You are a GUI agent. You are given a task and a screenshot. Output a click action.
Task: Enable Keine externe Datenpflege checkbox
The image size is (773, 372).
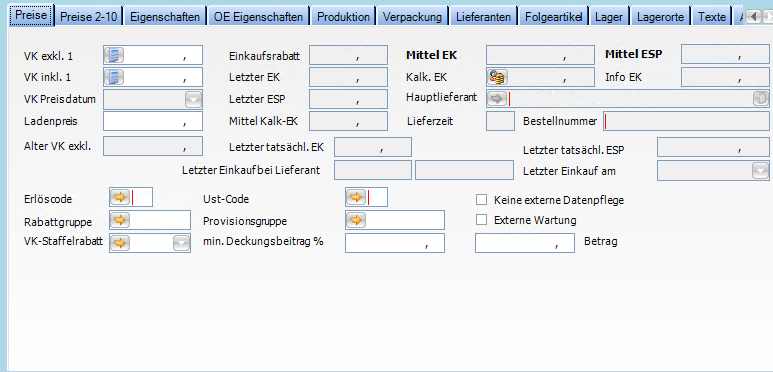click(481, 200)
